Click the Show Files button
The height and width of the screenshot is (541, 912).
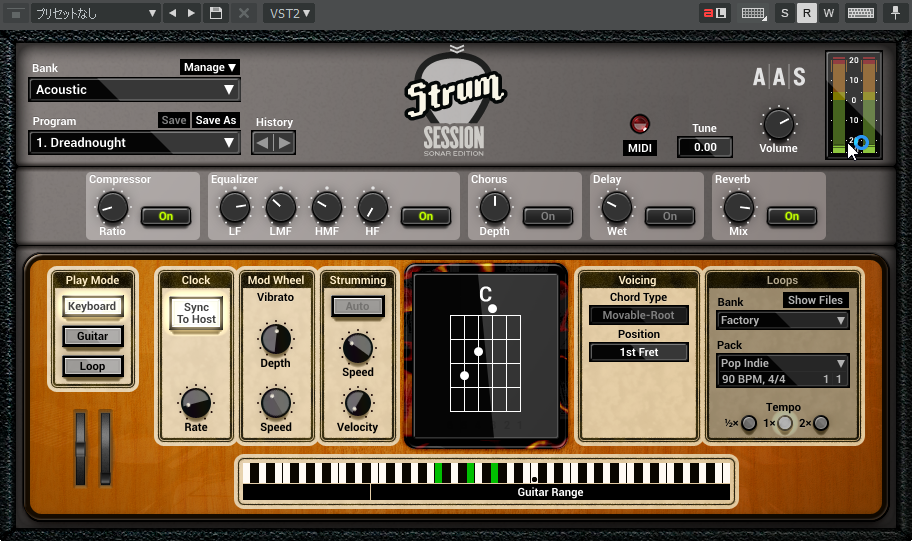click(x=815, y=300)
